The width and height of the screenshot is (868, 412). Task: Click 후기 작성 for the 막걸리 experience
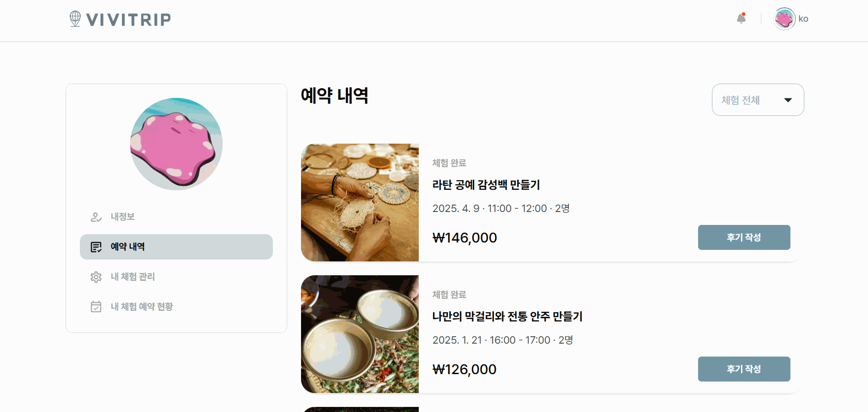[x=744, y=369]
